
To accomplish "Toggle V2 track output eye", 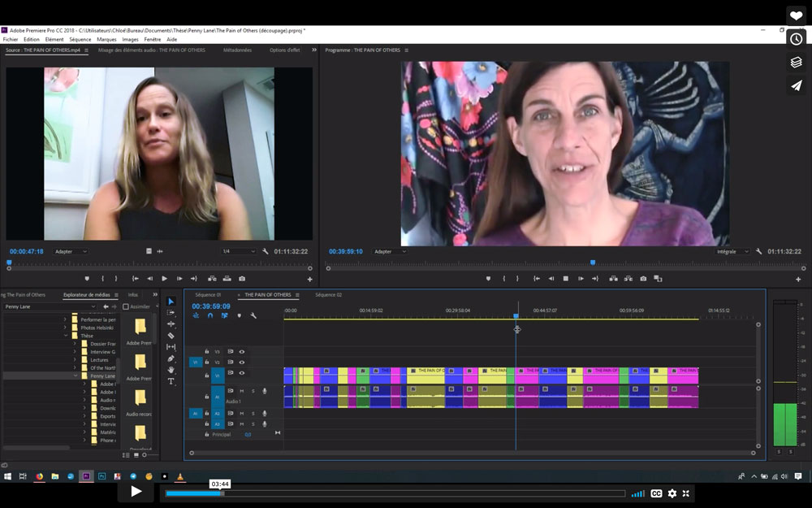I will pos(241,363).
